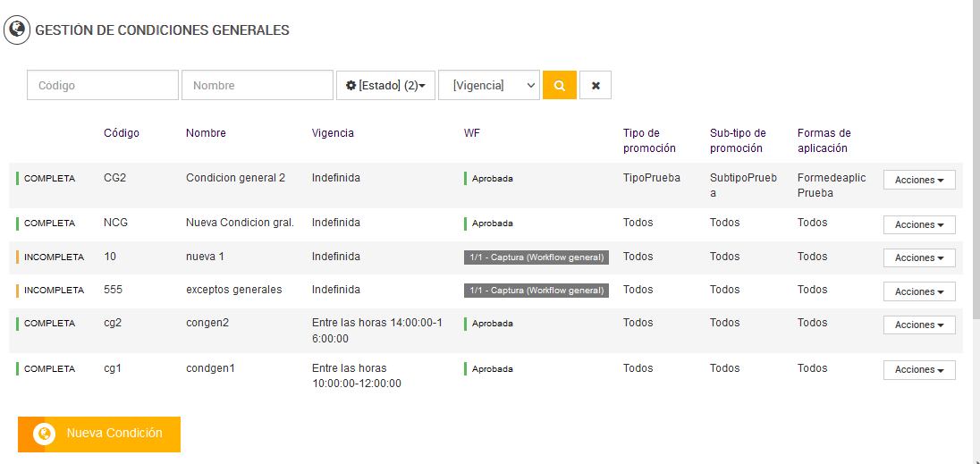
Task: Click the workflow badge on nueva 1 row
Action: point(536,257)
